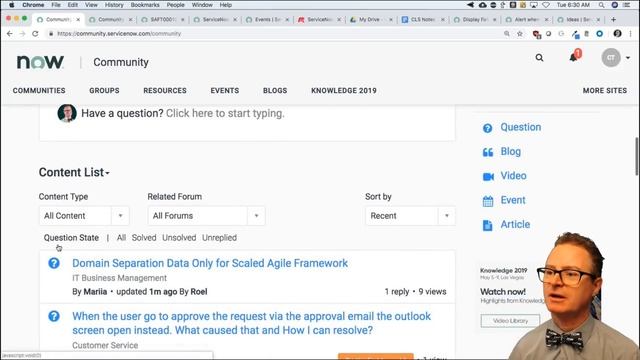Open the user profile avatar menu
Image resolution: width=640 pixels, height=360 pixels.
coord(611,58)
